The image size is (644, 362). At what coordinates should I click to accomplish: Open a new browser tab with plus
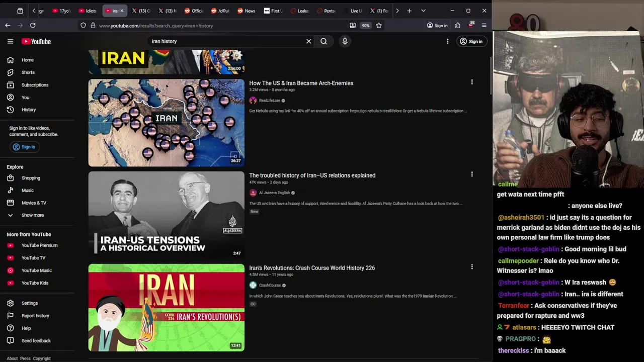tap(409, 11)
